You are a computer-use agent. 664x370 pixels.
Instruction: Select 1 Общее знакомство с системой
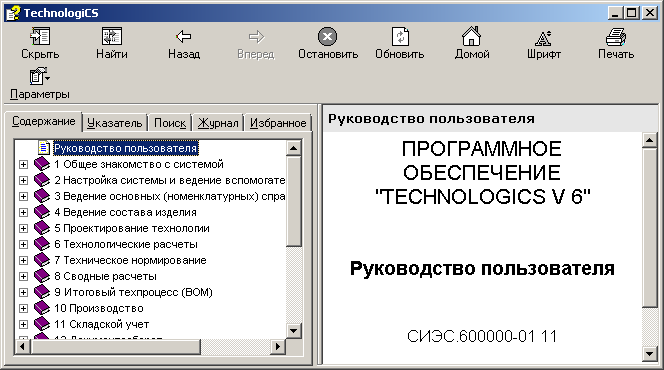(x=138, y=164)
